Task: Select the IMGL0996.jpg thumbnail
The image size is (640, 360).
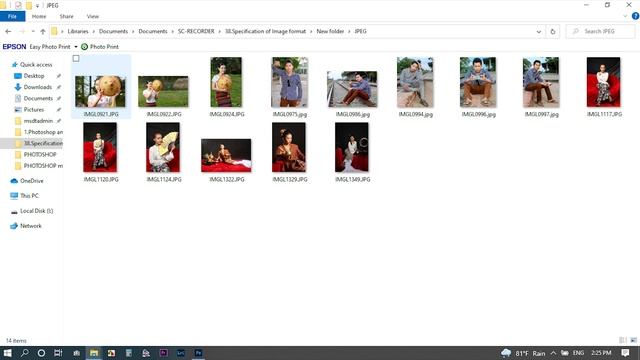Action: click(478, 82)
